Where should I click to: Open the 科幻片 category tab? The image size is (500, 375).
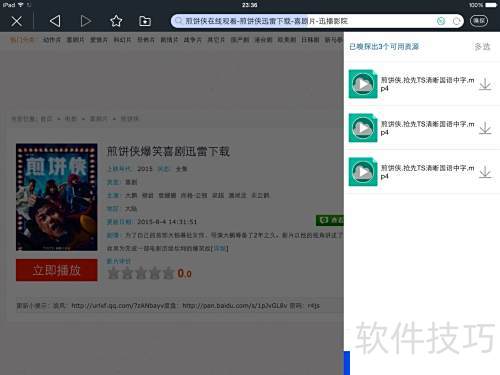click(x=122, y=40)
